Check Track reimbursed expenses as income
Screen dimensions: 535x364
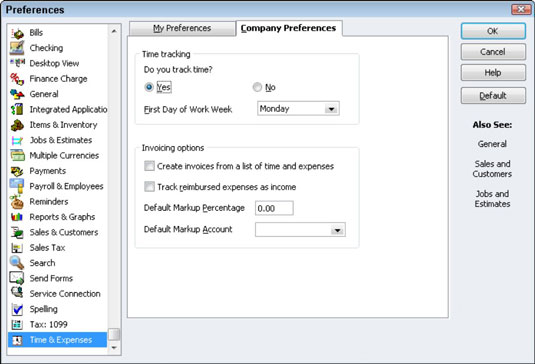(x=149, y=187)
